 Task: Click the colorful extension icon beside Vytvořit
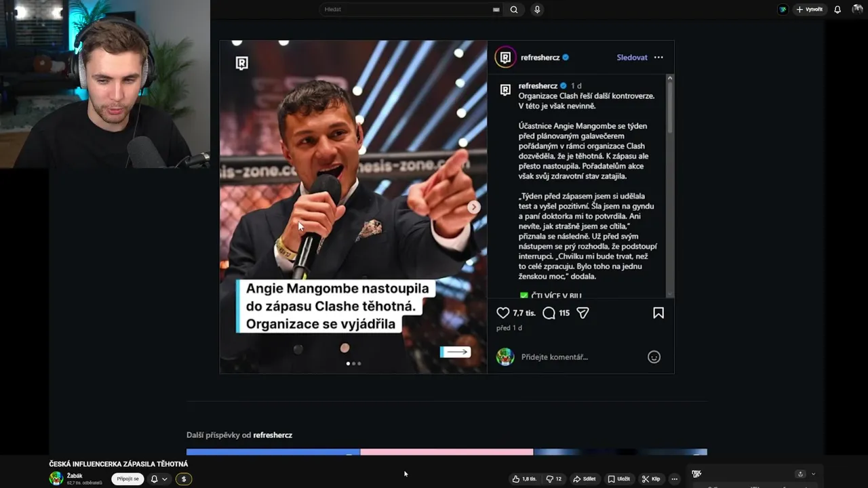pos(783,9)
